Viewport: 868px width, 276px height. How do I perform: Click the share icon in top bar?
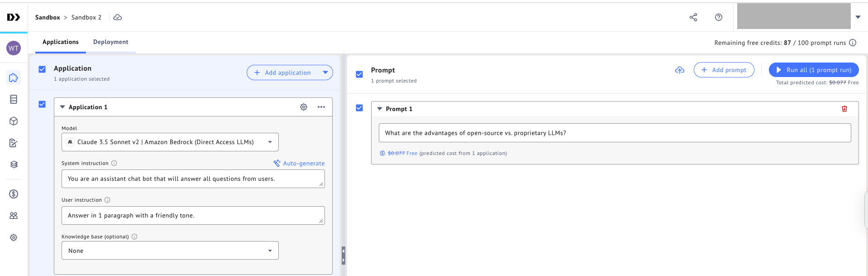coord(693,17)
